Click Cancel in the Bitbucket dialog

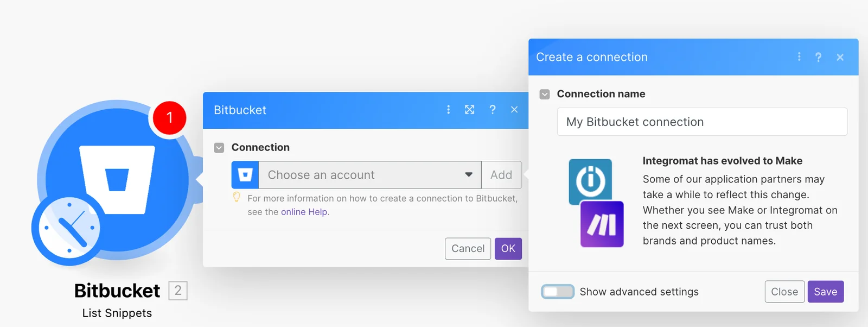(468, 249)
